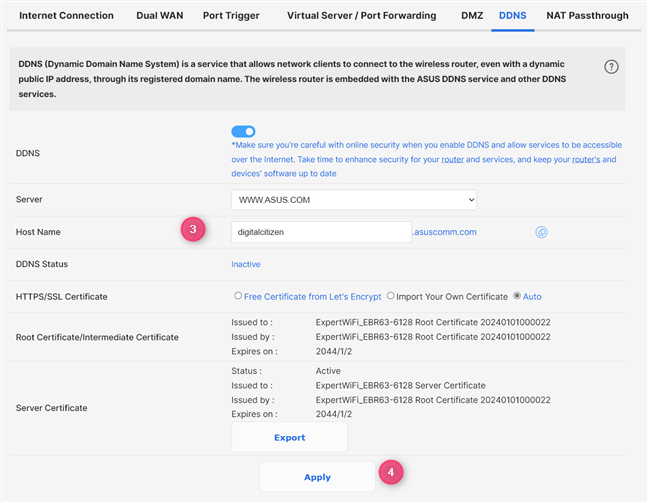The width and height of the screenshot is (648, 503).
Task: Click the .asuscomm.com domain suffix
Action: pyautogui.click(x=445, y=232)
